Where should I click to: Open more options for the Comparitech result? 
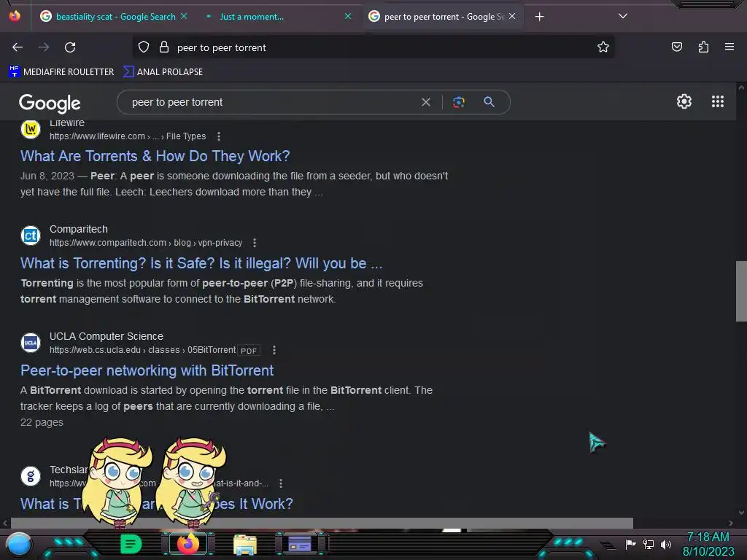[255, 243]
